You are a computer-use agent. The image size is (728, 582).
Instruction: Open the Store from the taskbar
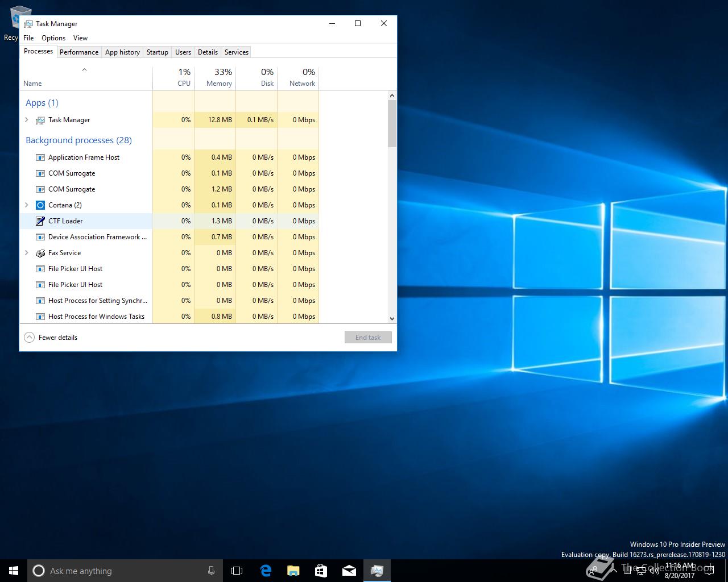321,571
